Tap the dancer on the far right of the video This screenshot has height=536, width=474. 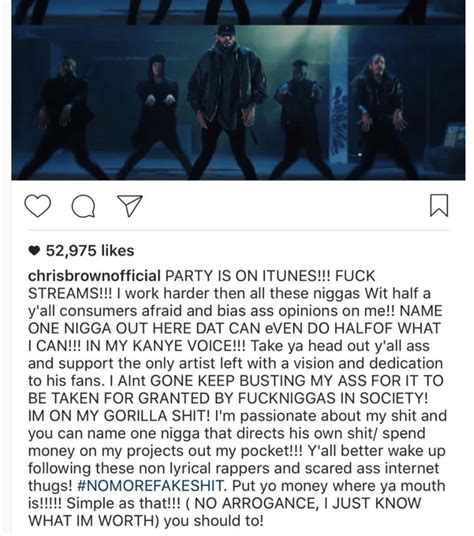pyautogui.click(x=378, y=116)
